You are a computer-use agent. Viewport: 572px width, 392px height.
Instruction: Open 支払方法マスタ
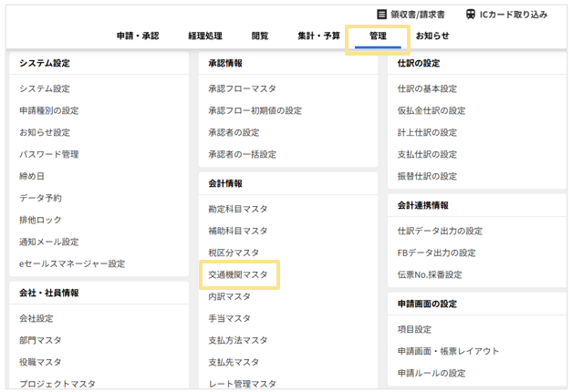pyautogui.click(x=238, y=340)
